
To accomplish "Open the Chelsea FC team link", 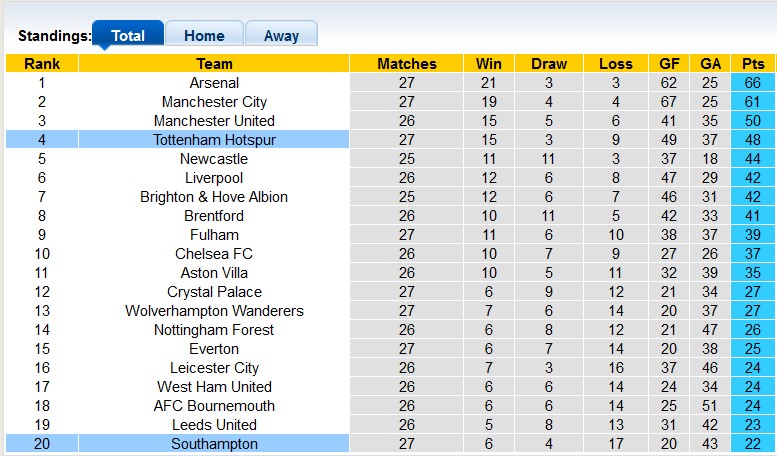I will [x=214, y=254].
